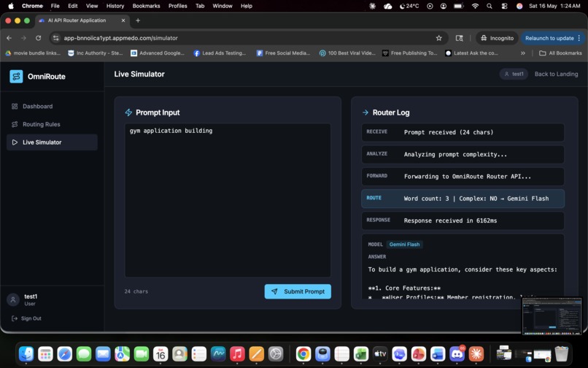The image size is (588, 368).
Task: Select Live Simulator in sidebar
Action: 52,142
